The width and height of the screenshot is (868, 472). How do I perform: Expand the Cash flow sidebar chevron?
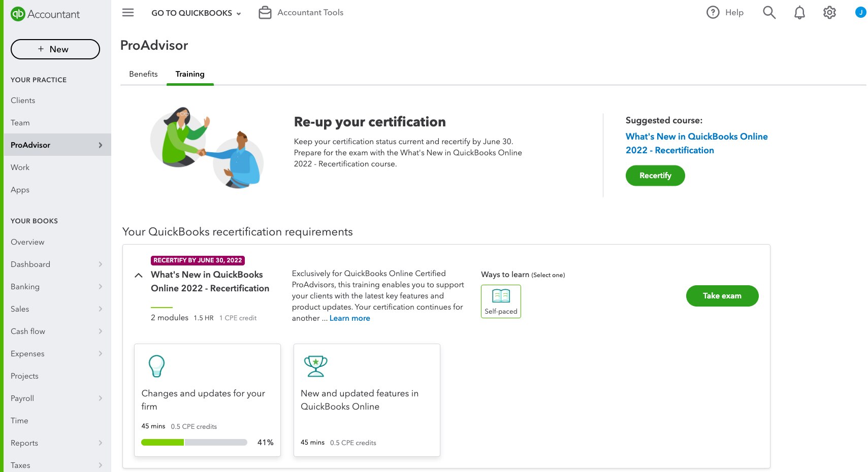[x=101, y=331]
